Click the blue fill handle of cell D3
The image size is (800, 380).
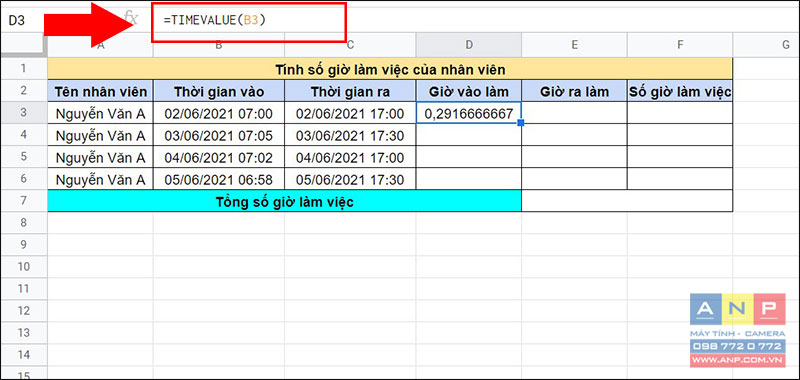[x=521, y=123]
